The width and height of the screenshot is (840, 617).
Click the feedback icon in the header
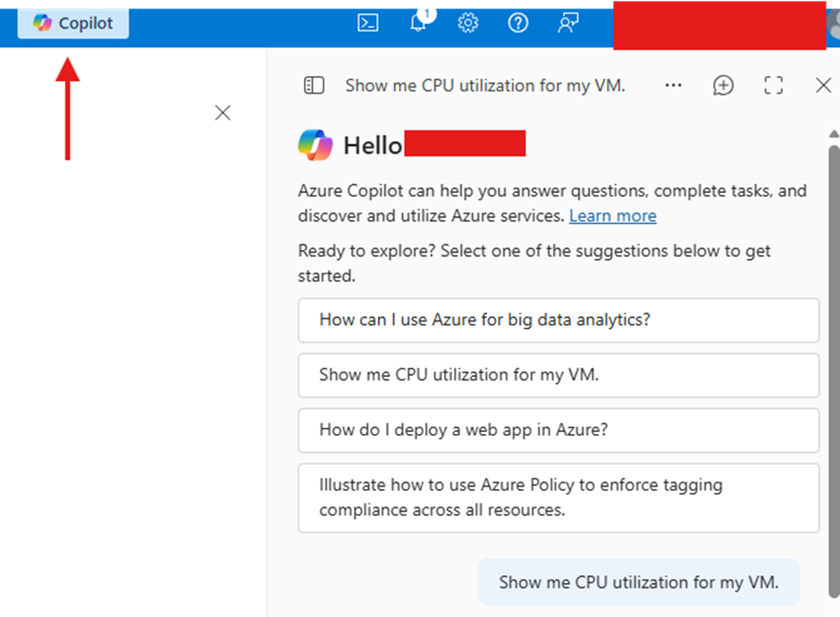568,23
